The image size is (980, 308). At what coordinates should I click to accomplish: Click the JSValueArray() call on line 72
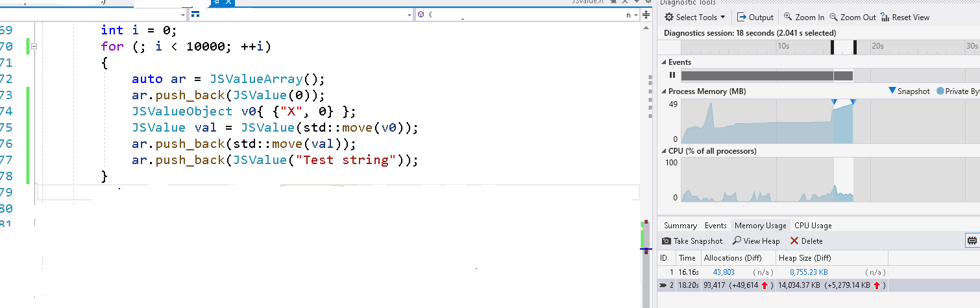click(x=266, y=79)
